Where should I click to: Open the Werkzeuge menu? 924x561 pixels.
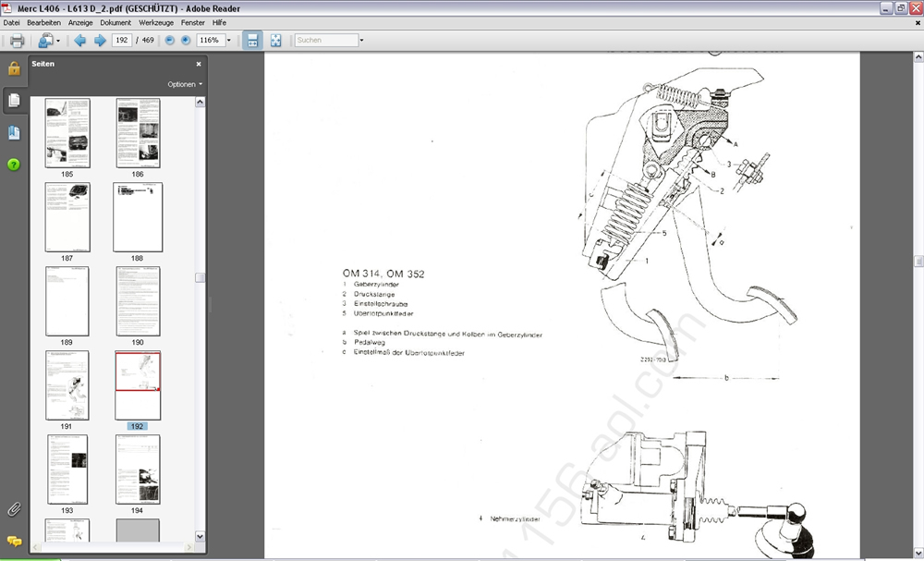click(x=156, y=22)
